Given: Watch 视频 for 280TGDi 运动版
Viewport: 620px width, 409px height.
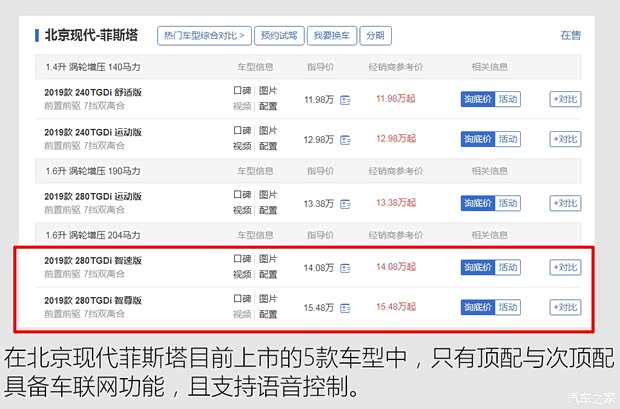Looking at the screenshot, I should pyautogui.click(x=242, y=210).
